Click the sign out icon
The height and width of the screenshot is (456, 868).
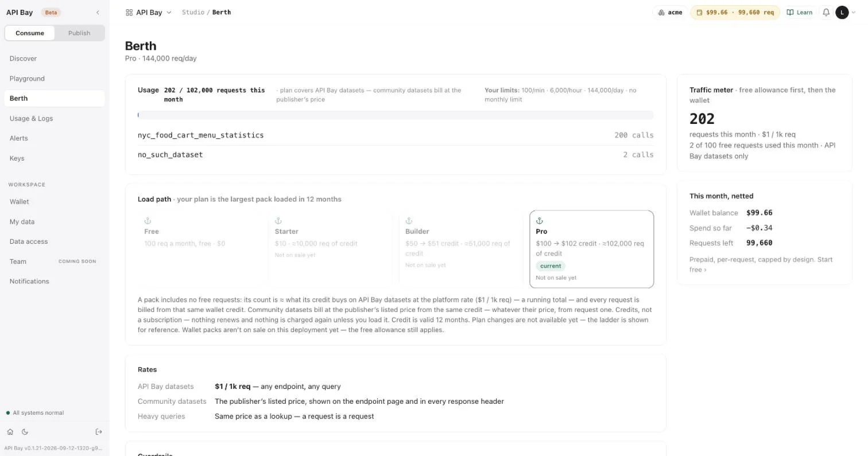tap(99, 432)
